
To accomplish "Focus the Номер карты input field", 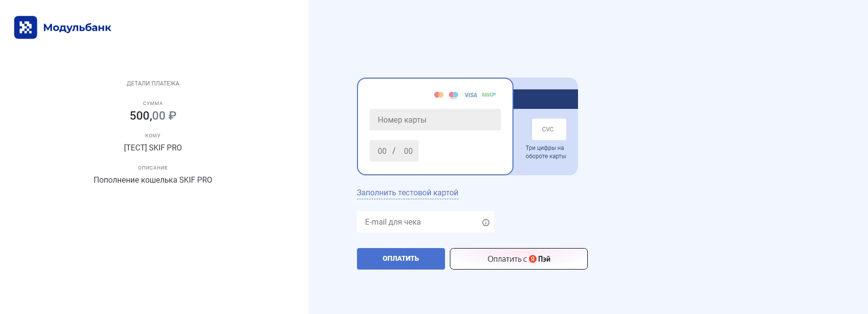I will click(x=435, y=120).
